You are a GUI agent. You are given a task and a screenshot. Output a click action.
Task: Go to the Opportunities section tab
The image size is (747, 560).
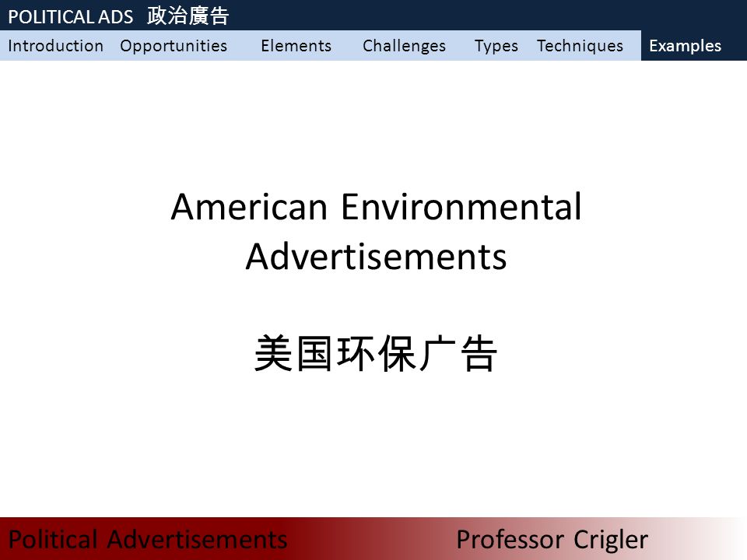point(174,46)
